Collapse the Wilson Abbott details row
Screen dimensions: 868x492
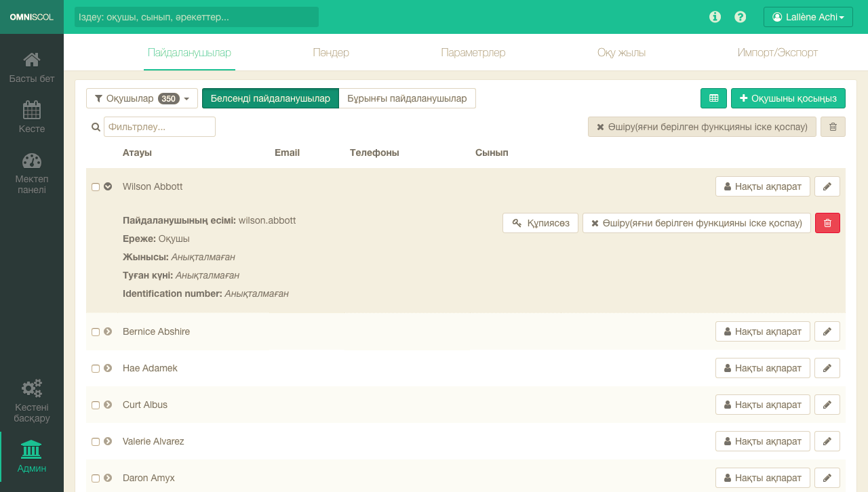(108, 186)
